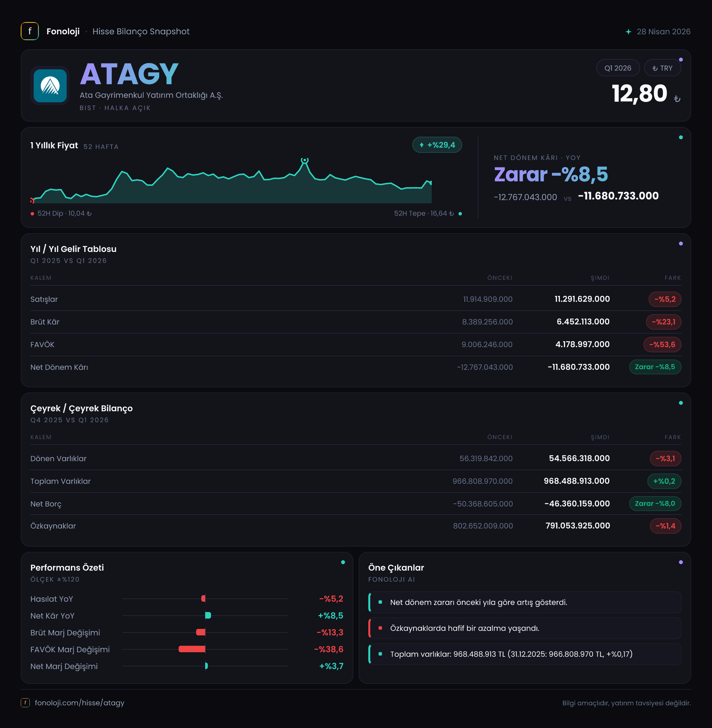Click the Net Kâr YoY green bar
Viewport: 712px width, 728px height.
[x=208, y=615]
